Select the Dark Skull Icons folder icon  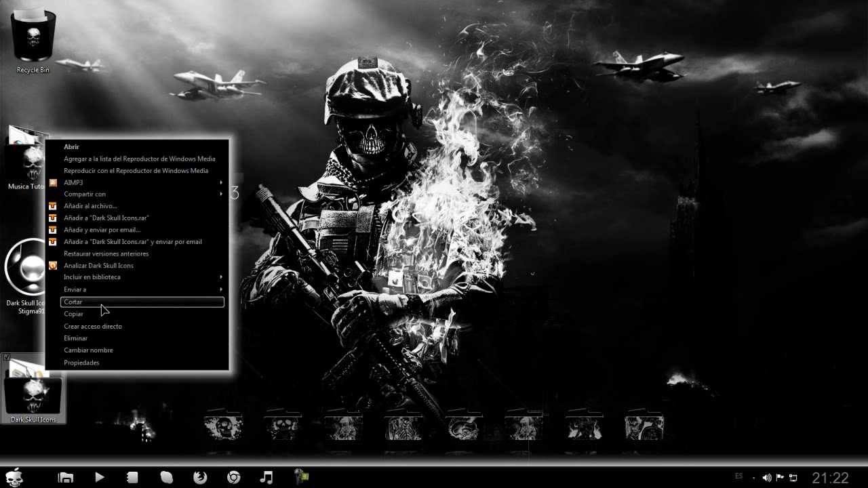(33, 390)
